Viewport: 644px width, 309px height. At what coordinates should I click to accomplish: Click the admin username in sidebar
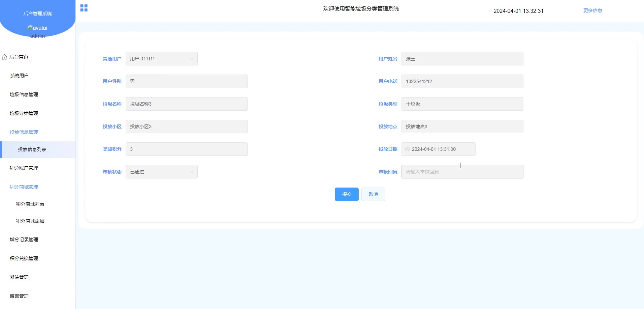coord(37,36)
